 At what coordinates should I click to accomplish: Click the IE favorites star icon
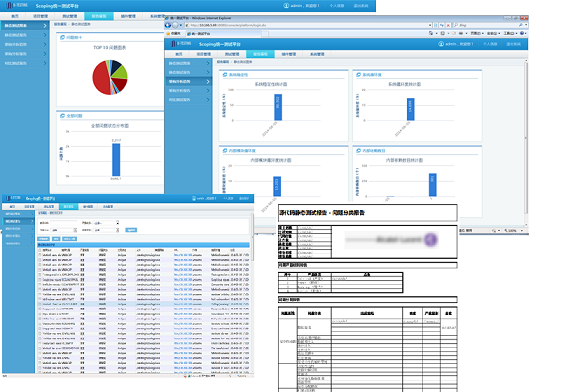(168, 33)
